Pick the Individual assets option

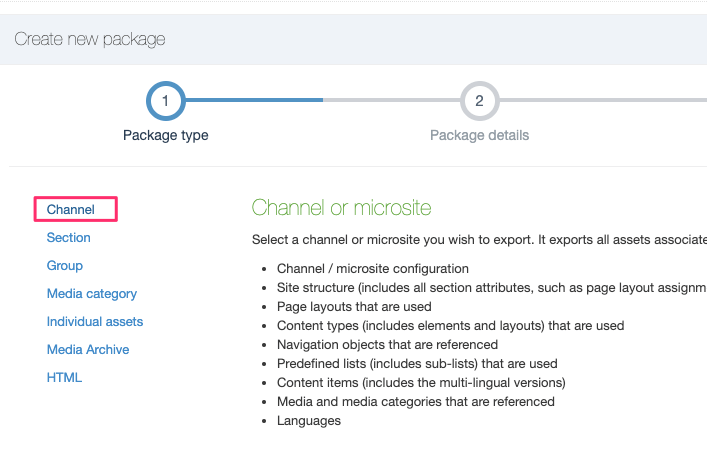click(x=95, y=322)
